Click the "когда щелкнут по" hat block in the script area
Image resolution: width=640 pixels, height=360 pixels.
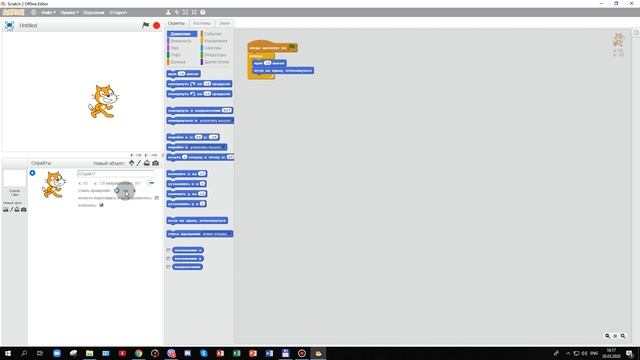[272, 47]
